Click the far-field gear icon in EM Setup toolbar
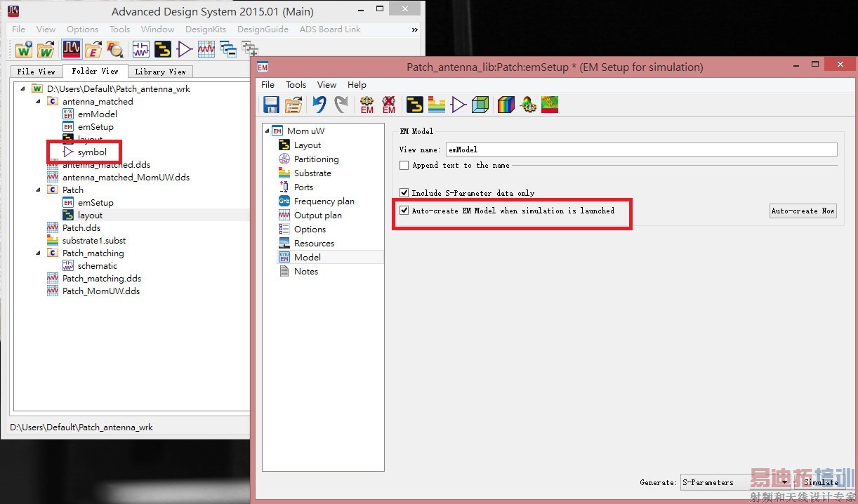The image size is (858, 504). tap(528, 105)
